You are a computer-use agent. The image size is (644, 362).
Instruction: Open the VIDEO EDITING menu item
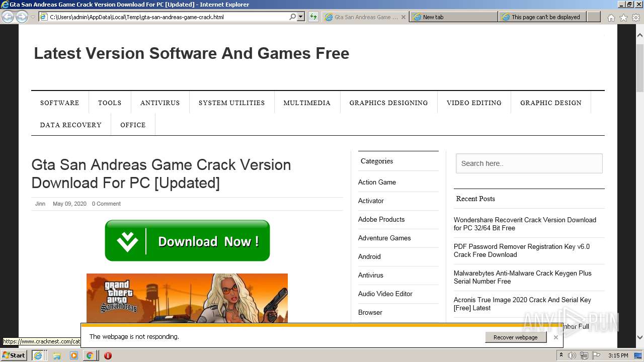(x=474, y=103)
